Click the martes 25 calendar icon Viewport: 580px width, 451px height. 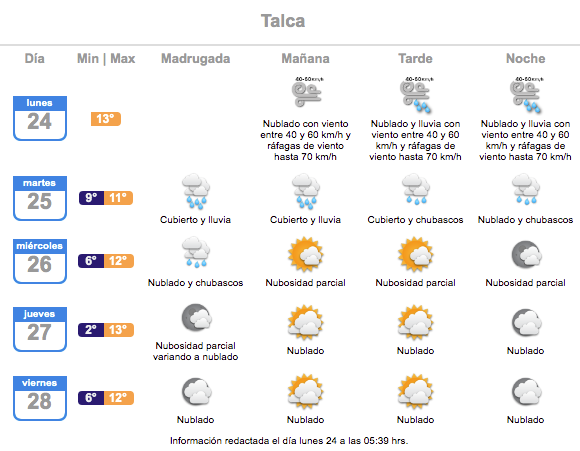click(x=40, y=198)
